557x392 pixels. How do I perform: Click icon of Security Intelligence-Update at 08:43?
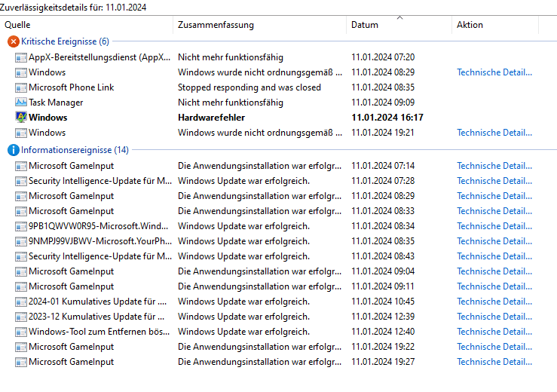21,256
